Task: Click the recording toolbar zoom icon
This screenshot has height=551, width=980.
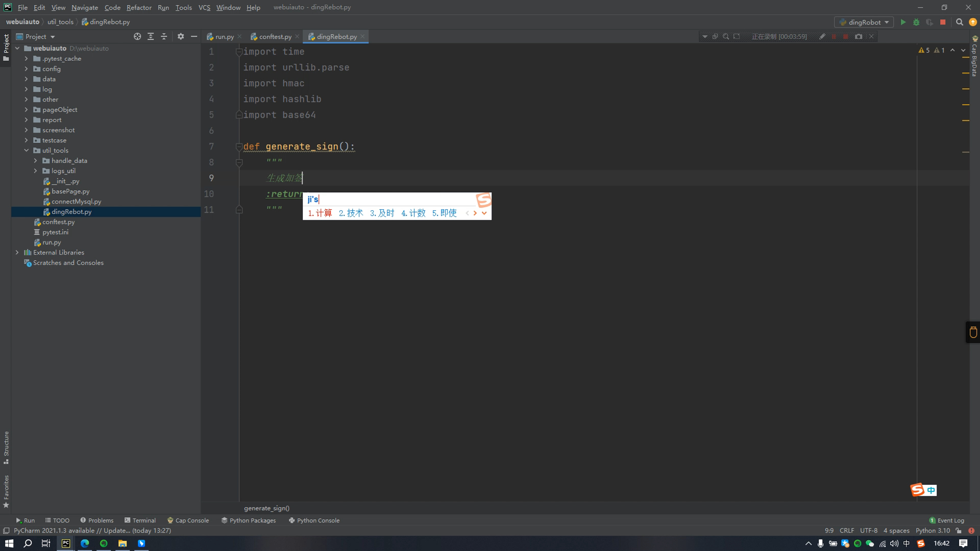Action: (726, 36)
